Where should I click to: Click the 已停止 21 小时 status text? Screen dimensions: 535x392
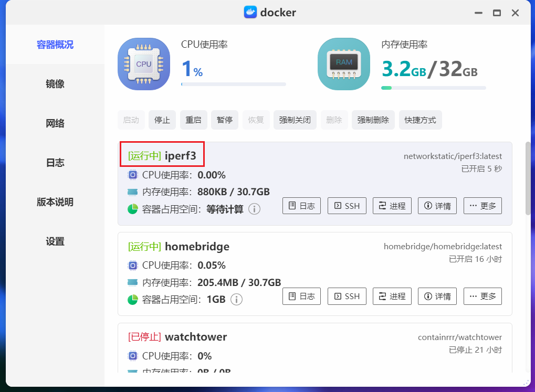point(476,350)
